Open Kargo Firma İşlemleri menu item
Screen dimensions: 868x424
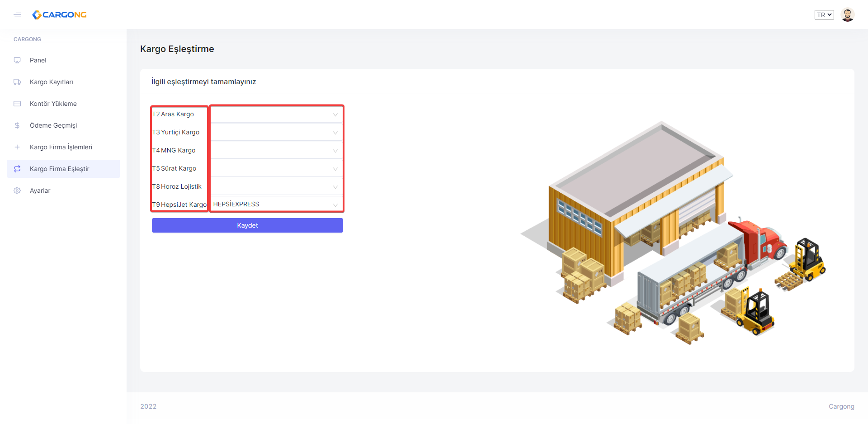(63, 147)
